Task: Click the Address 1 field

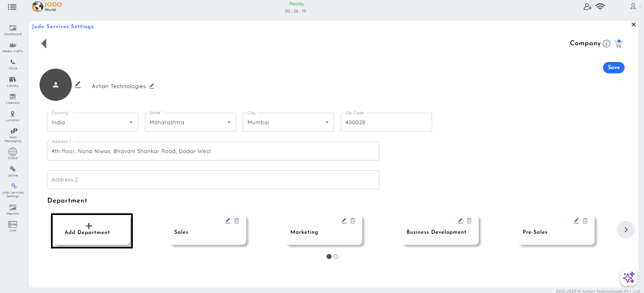Action: (x=213, y=151)
